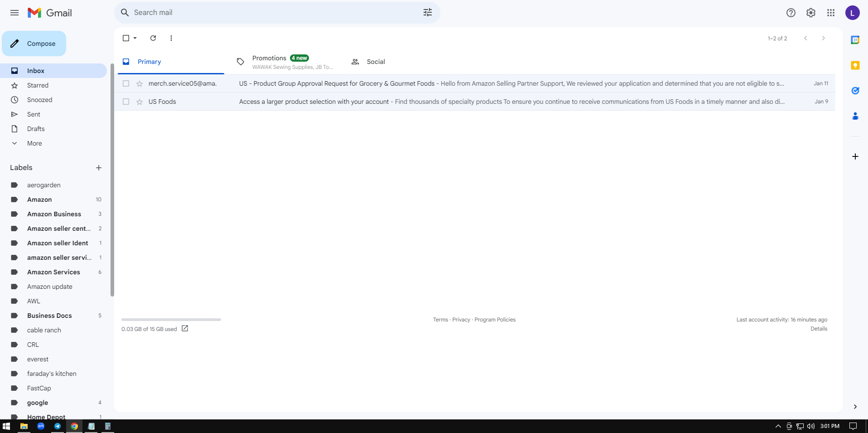
Task: Open Calculator from the taskbar
Action: 108,426
